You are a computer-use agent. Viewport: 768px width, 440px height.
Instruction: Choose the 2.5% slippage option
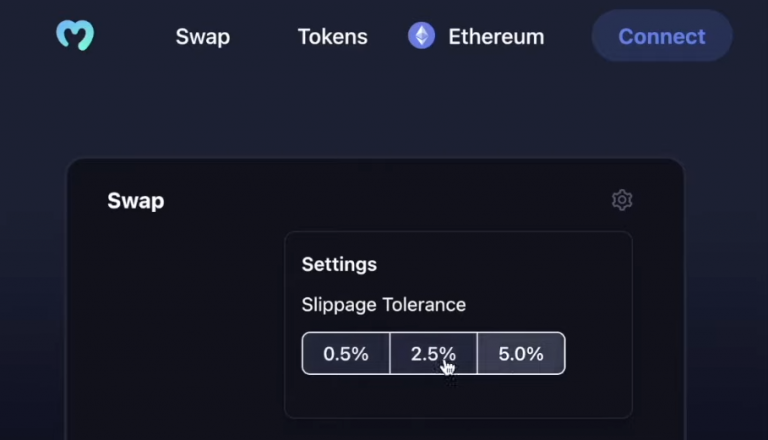(x=433, y=354)
